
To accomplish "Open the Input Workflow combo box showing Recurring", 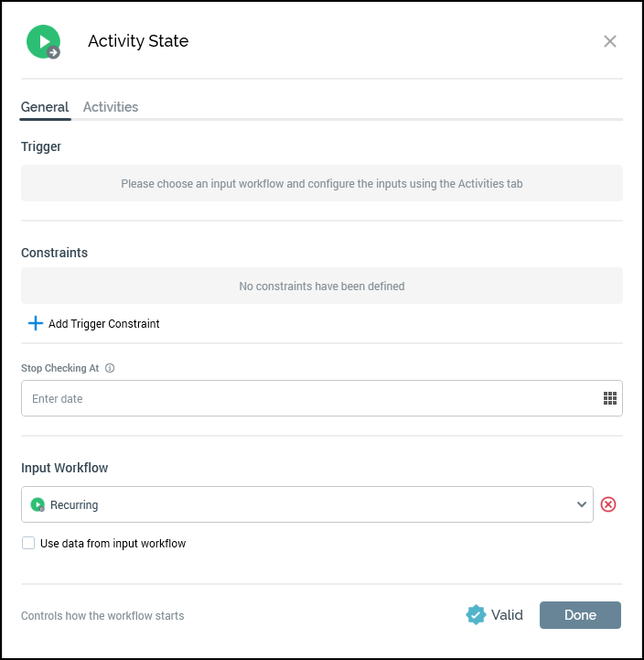I will pyautogui.click(x=306, y=504).
